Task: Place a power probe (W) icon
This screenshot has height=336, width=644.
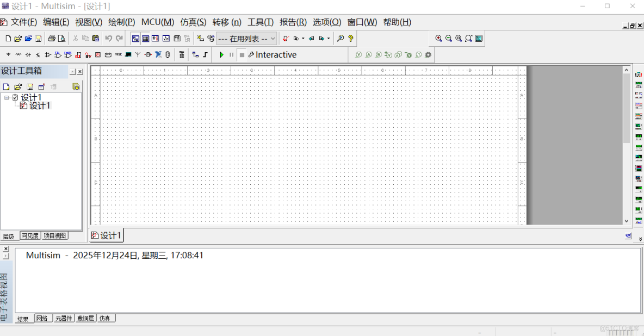Action: pos(378,54)
